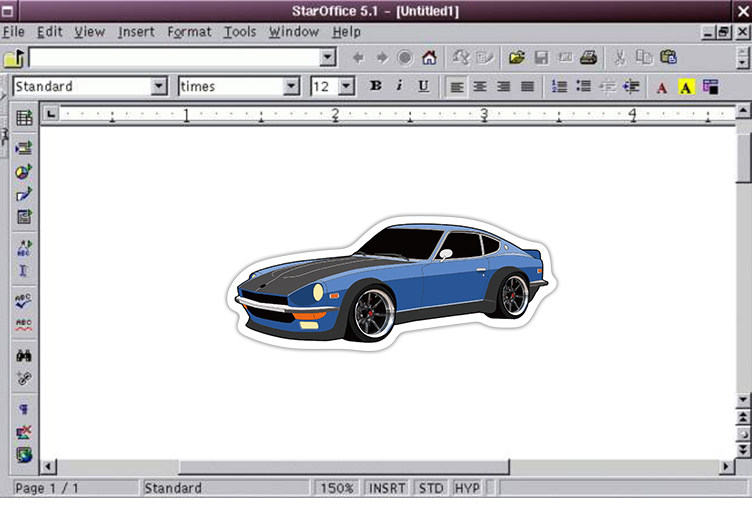Click the 150% zoom status field
The height and width of the screenshot is (520, 752).
(x=337, y=488)
